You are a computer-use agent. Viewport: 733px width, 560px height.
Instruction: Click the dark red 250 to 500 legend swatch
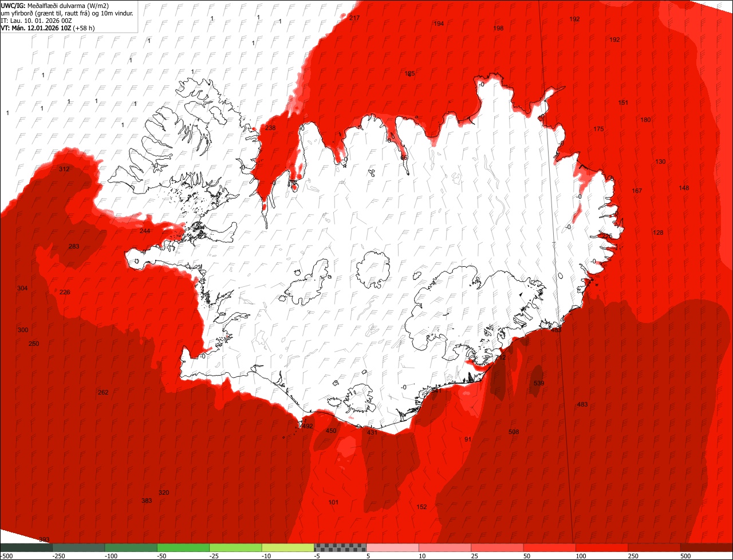[x=654, y=547]
